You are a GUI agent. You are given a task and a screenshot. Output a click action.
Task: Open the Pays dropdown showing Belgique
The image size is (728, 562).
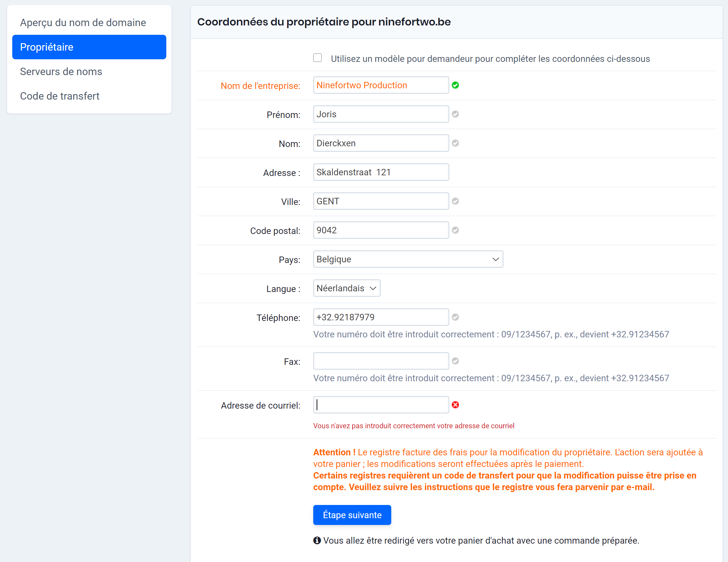[x=408, y=259]
